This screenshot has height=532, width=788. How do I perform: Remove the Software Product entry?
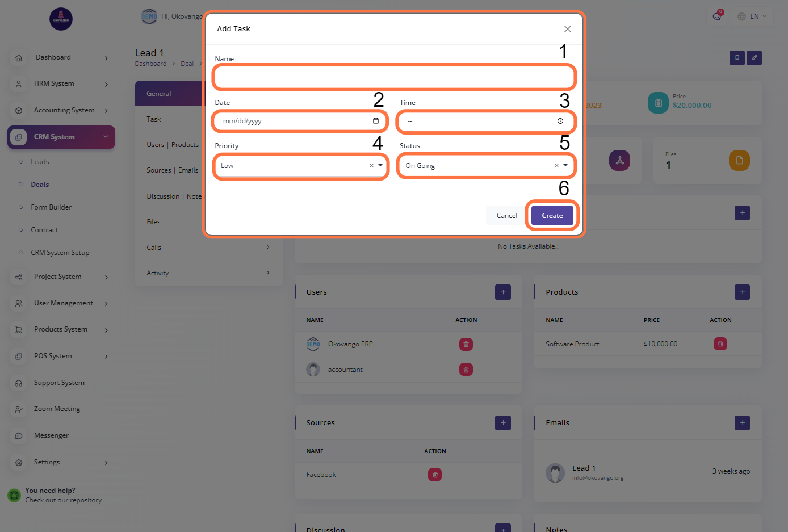coord(720,344)
